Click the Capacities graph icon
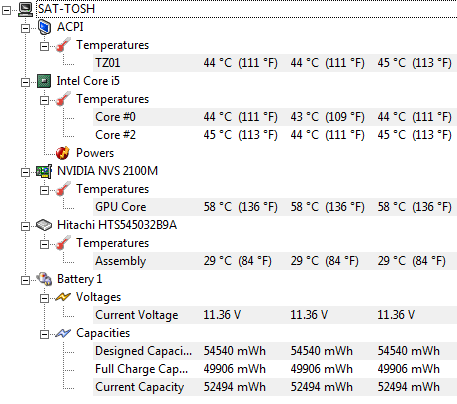The height and width of the screenshot is (404, 457). pyautogui.click(x=63, y=333)
